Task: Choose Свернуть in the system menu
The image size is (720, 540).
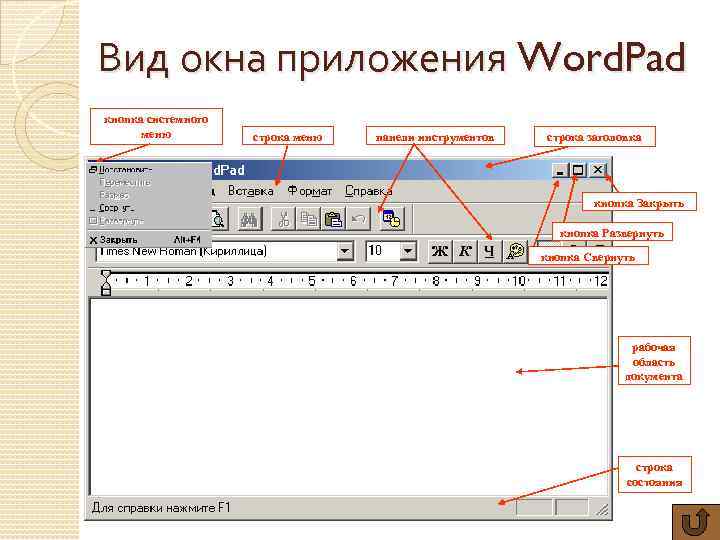Action: coord(149,208)
